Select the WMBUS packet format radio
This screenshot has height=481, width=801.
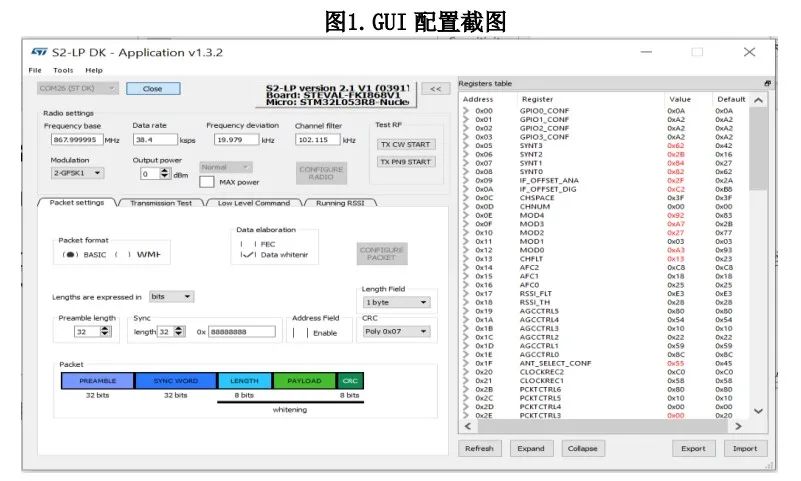[122, 254]
